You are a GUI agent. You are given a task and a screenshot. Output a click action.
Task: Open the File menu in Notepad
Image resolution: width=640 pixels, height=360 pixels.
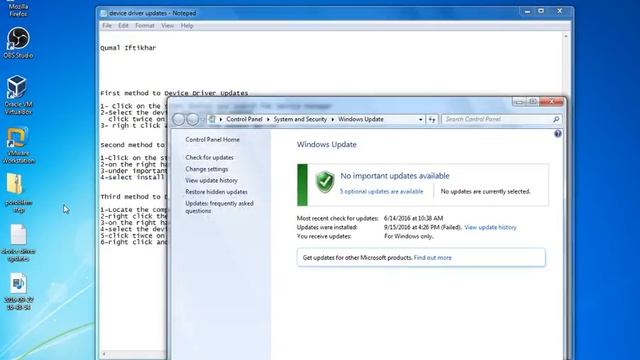click(107, 26)
